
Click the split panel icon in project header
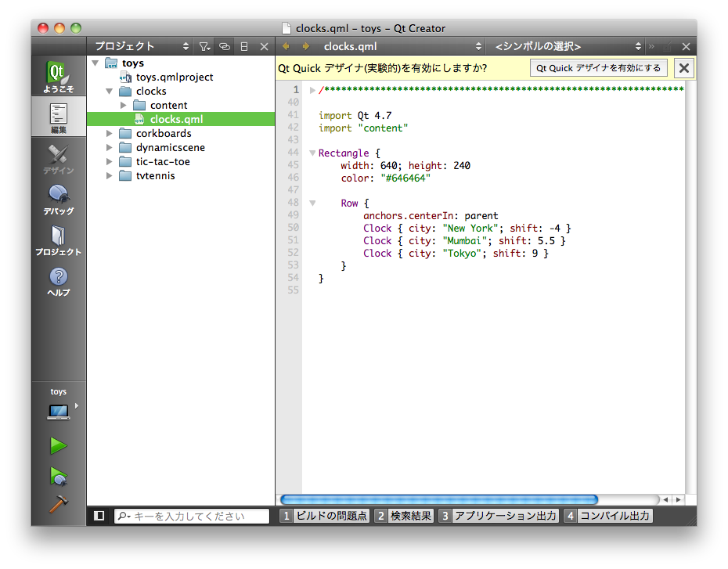[244, 47]
